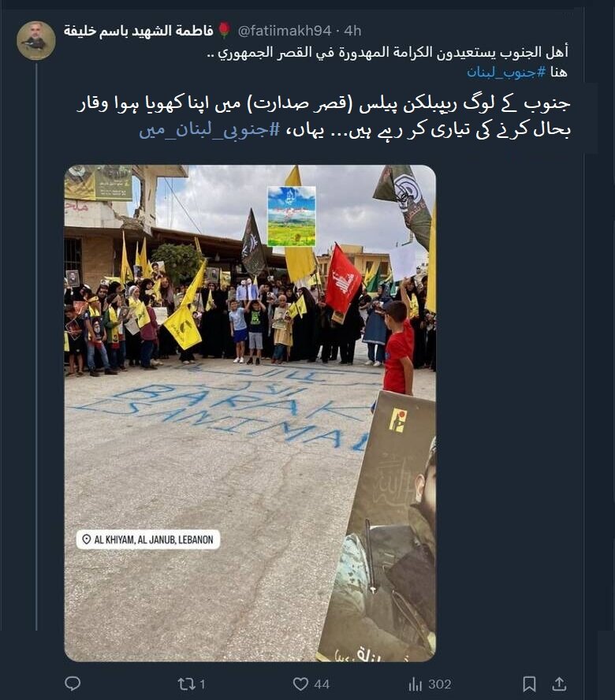Open the 4h timestamp link
The image size is (615, 700).
pos(352,31)
